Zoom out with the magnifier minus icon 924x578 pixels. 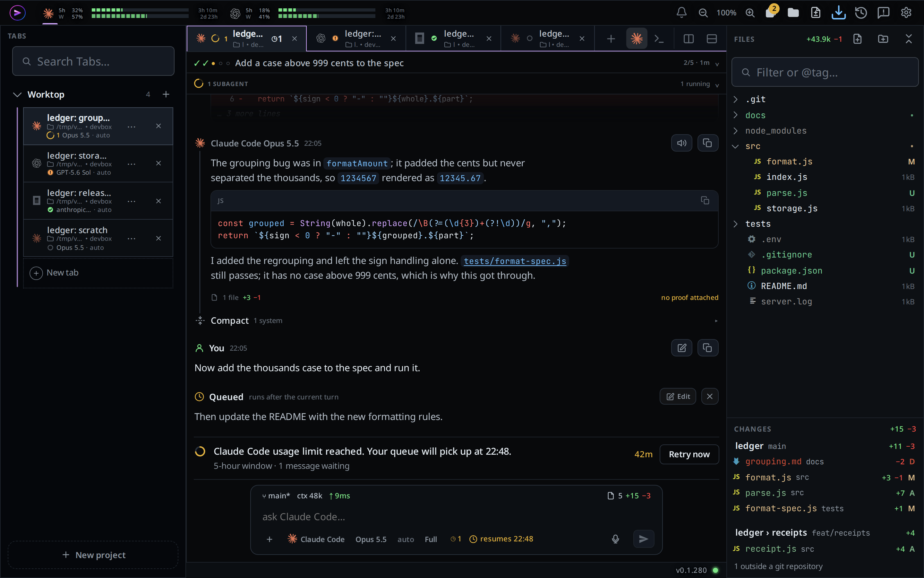[703, 13]
